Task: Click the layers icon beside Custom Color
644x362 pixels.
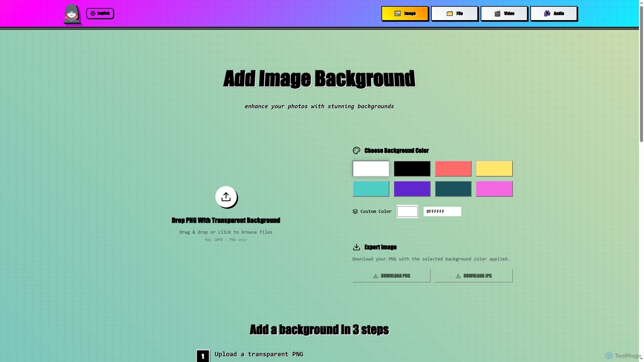Action: (355, 212)
